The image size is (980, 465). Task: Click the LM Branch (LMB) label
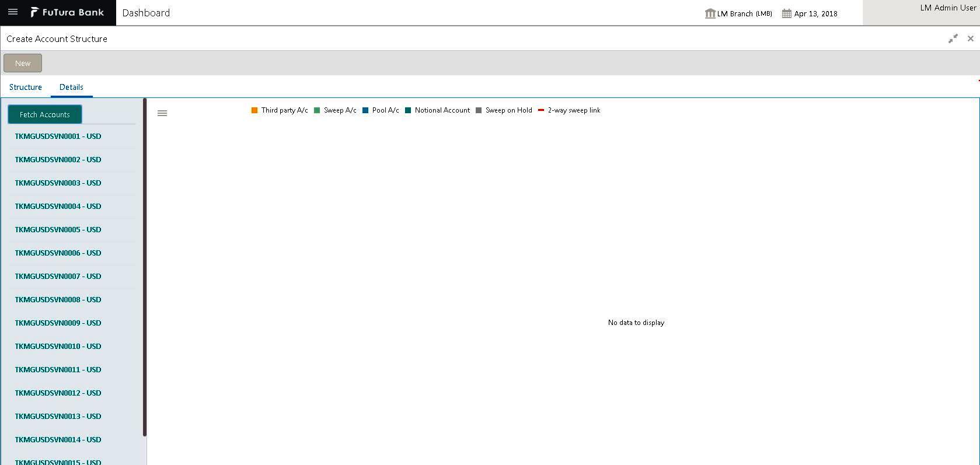click(745, 13)
